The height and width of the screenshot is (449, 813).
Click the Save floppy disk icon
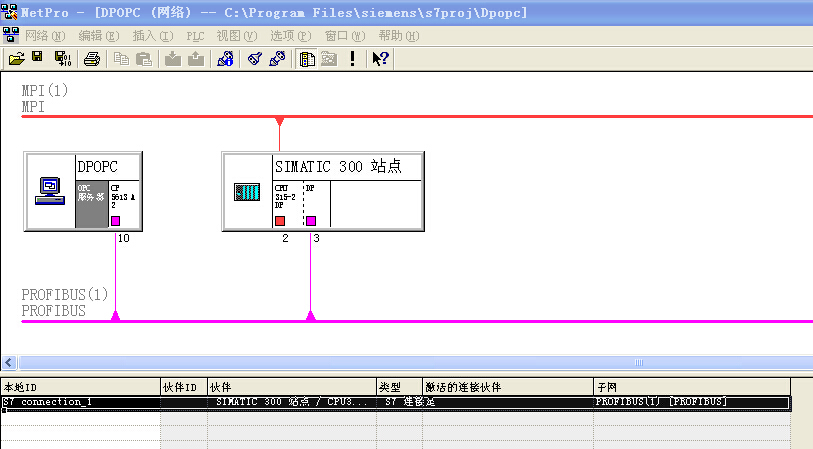37,57
